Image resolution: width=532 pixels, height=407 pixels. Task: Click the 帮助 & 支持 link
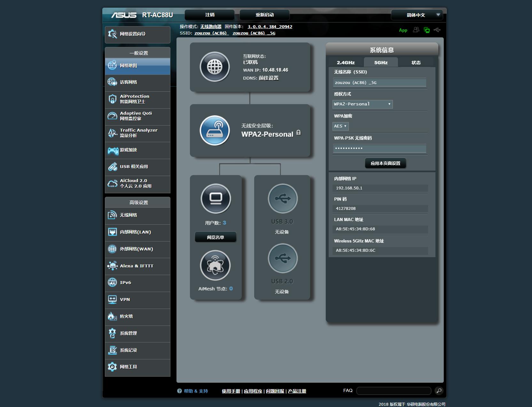pos(196,391)
